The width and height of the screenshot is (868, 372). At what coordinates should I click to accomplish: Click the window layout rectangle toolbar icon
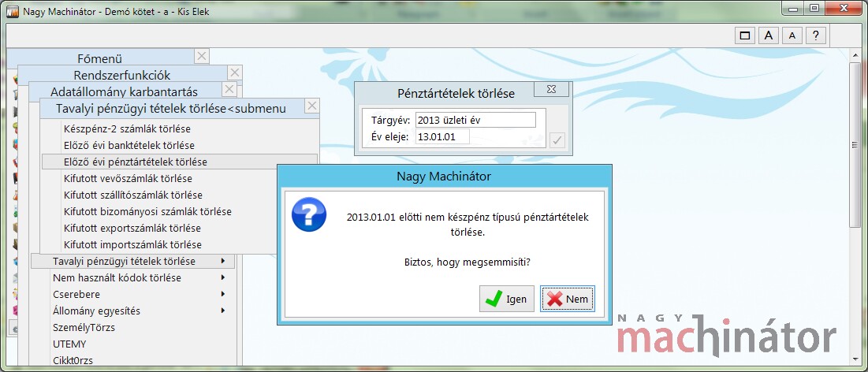[x=745, y=35]
